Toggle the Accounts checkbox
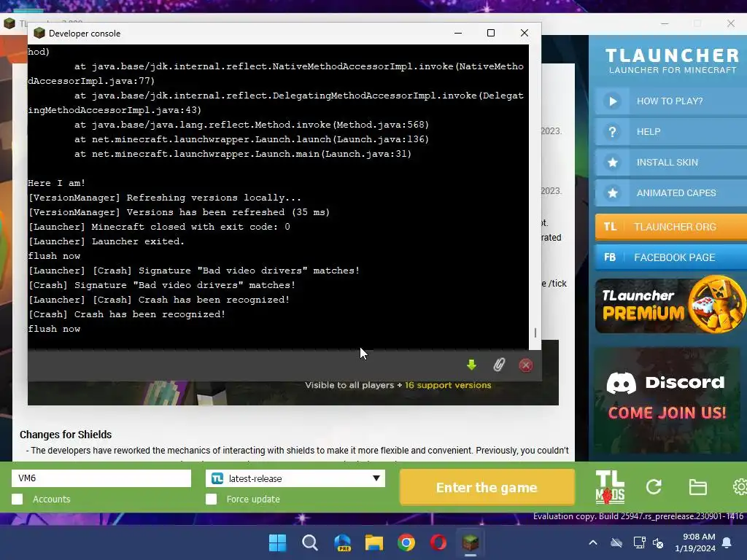Image resolution: width=747 pixels, height=560 pixels. click(x=18, y=499)
